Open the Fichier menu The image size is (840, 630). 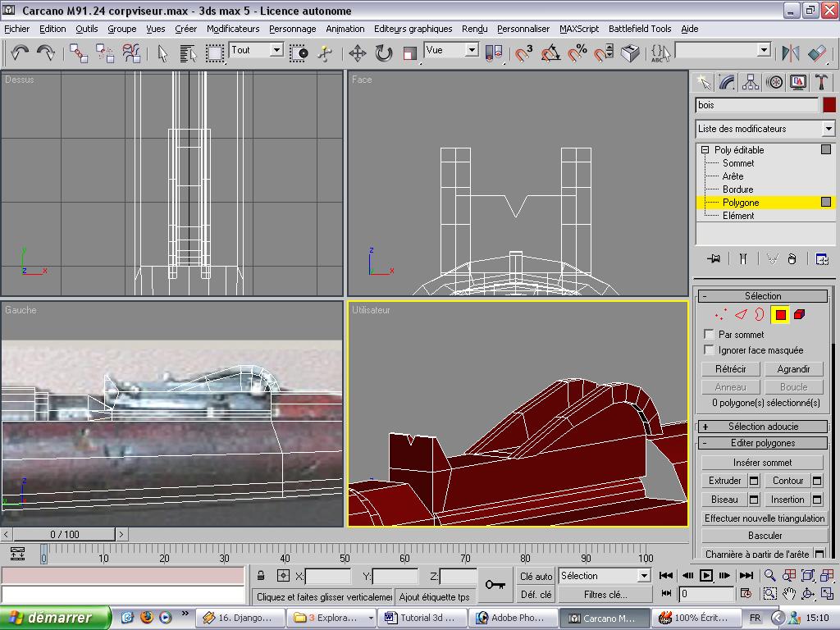tap(17, 29)
